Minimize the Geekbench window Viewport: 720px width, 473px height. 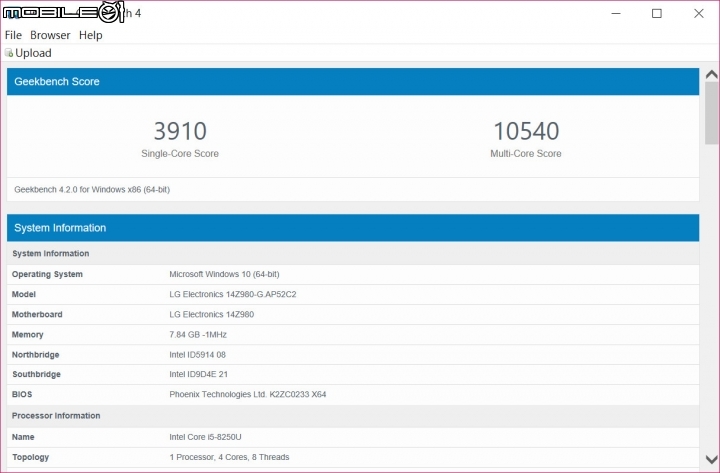click(x=616, y=13)
